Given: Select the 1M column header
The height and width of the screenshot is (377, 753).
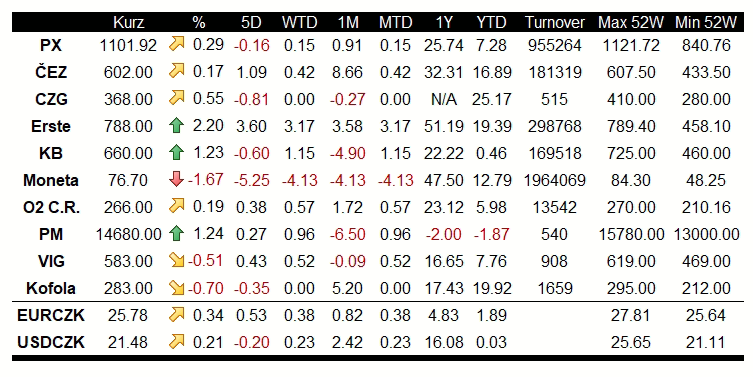Looking at the screenshot, I should (348, 22).
